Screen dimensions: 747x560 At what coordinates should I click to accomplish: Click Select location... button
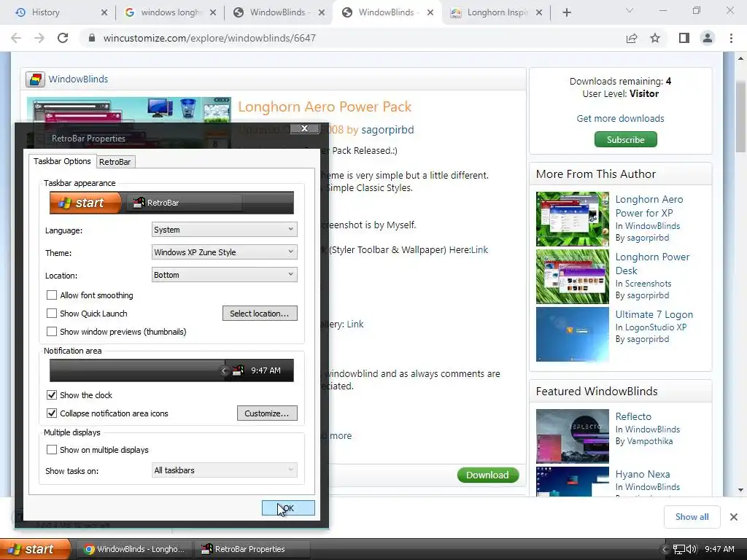tap(260, 314)
